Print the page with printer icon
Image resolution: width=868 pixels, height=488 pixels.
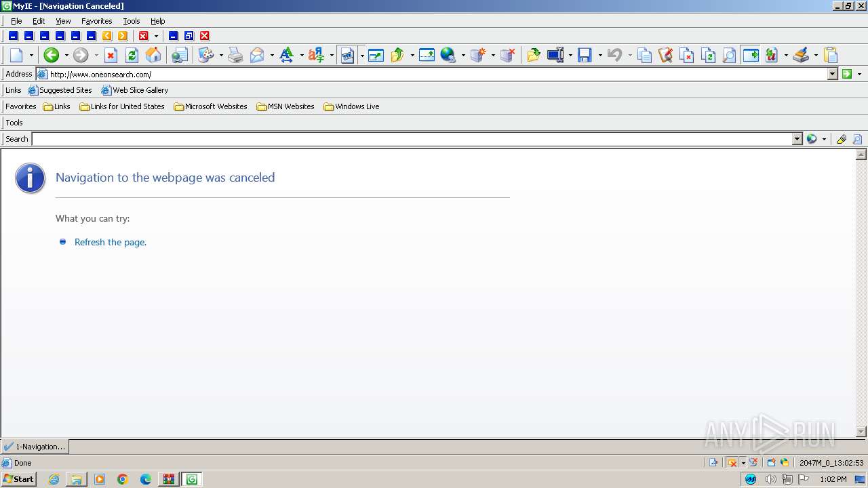[235, 56]
